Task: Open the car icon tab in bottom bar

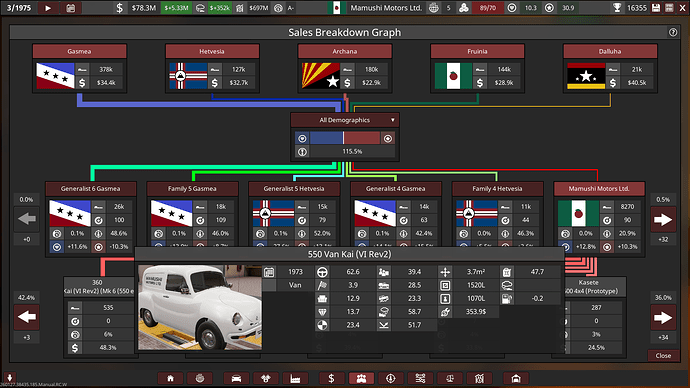Action: pyautogui.click(x=236, y=378)
